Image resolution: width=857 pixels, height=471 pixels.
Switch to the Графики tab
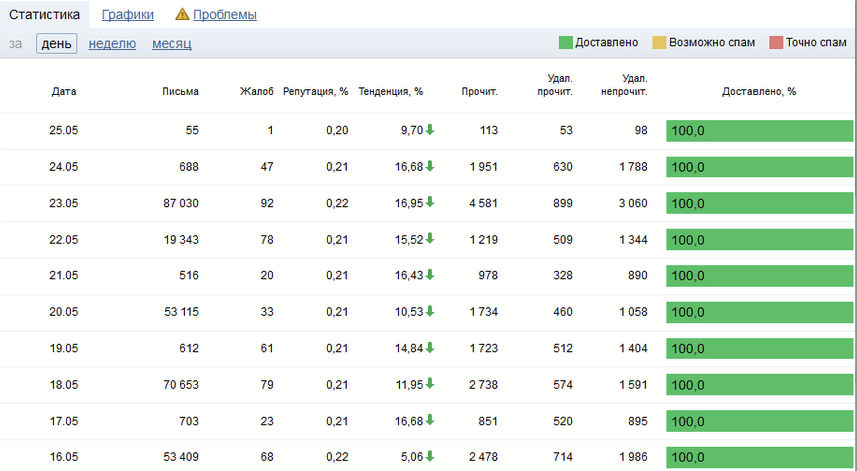click(127, 15)
